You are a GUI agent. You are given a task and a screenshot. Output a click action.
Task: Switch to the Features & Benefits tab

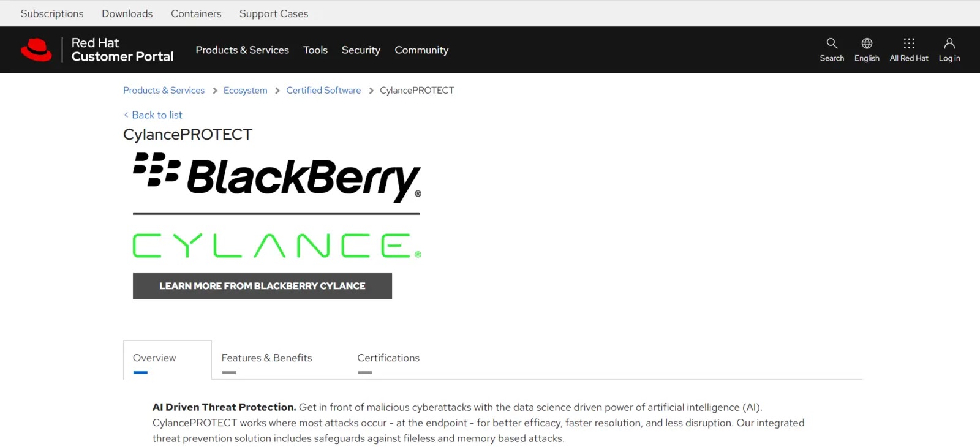[266, 358]
